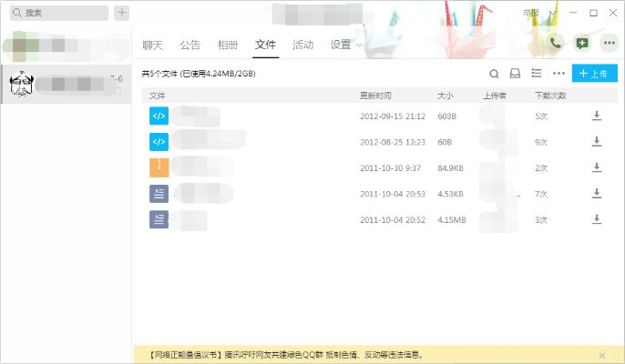
Task: Select the orange zip file icon
Action: coord(159,167)
